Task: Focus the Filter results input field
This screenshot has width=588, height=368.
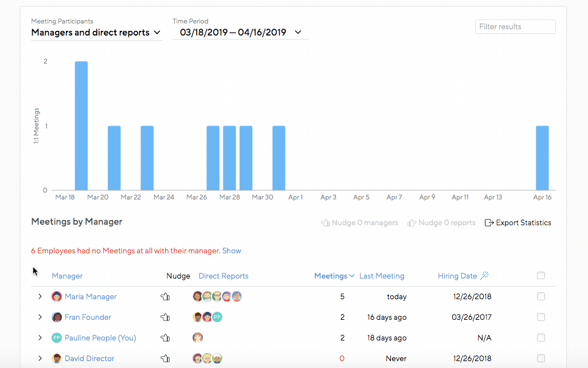Action: 515,26
